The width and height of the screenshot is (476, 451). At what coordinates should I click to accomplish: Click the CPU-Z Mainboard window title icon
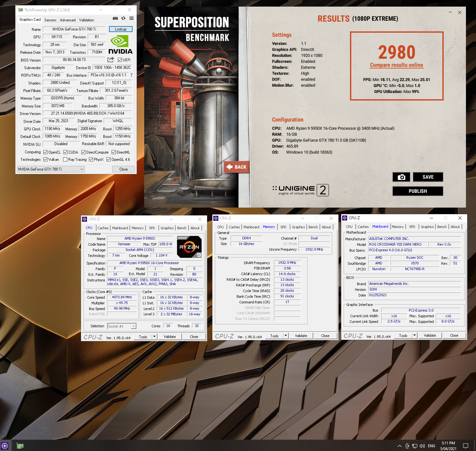click(345, 218)
